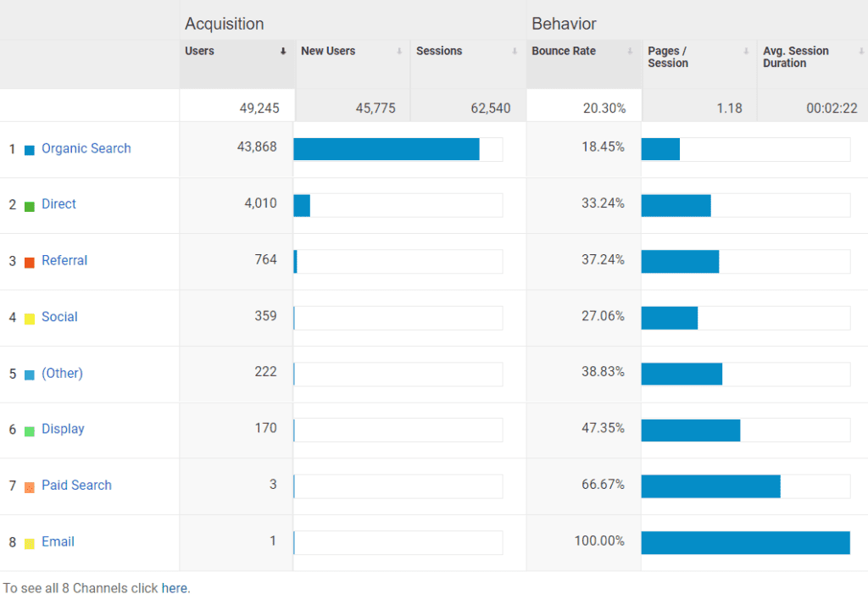Open the Email channel link
Viewport: 868px width, 605px height.
coord(58,541)
